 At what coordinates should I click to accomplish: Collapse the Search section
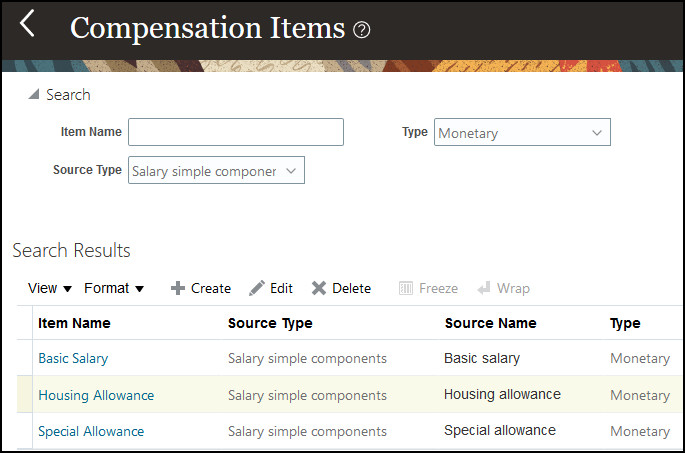(34, 95)
